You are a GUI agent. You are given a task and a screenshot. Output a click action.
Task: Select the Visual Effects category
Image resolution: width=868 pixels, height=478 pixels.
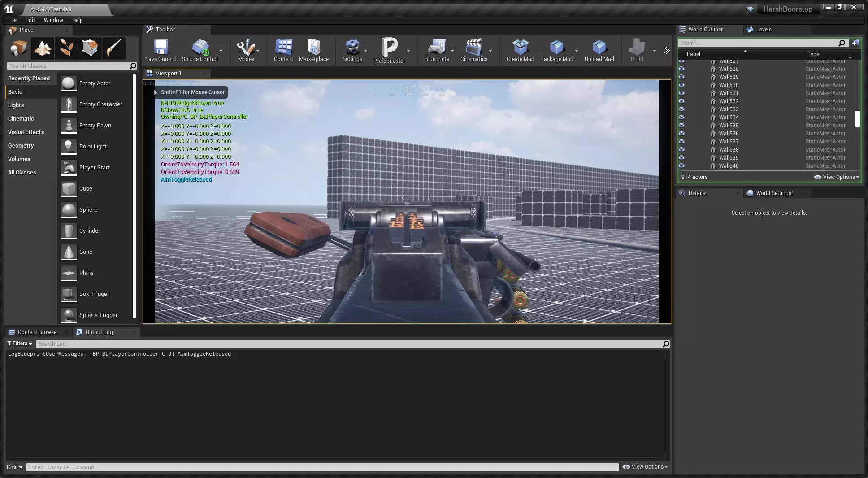(x=26, y=132)
